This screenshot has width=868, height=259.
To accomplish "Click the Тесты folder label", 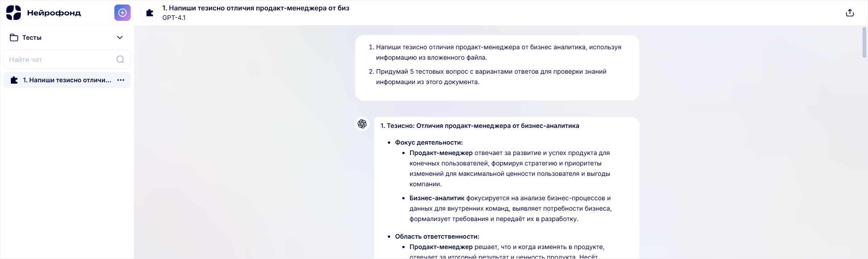I will point(32,38).
